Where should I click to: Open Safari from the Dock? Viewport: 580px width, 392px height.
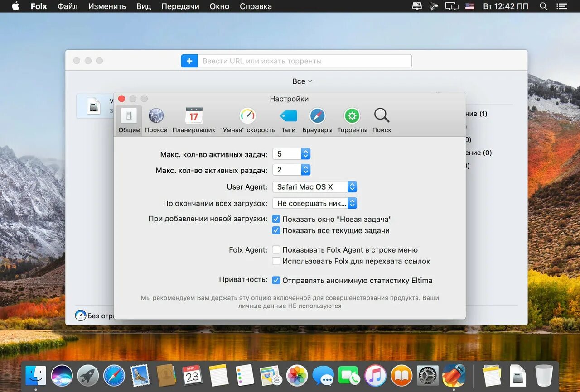[114, 375]
